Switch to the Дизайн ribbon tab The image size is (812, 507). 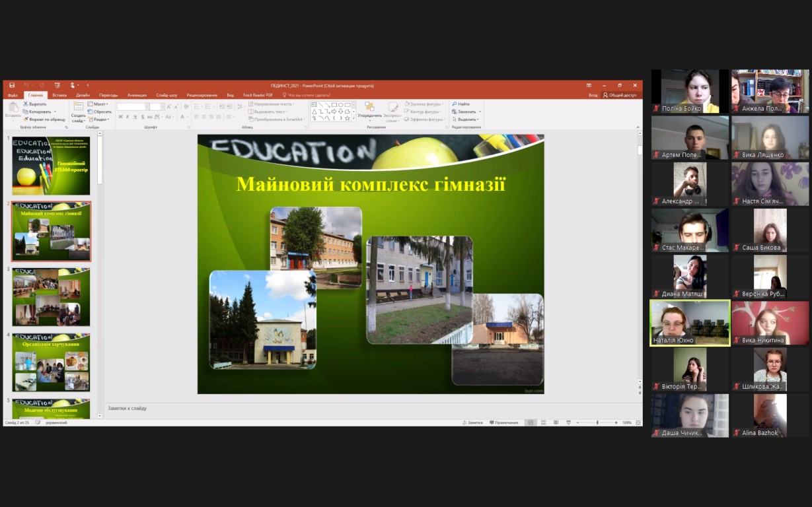[x=83, y=95]
